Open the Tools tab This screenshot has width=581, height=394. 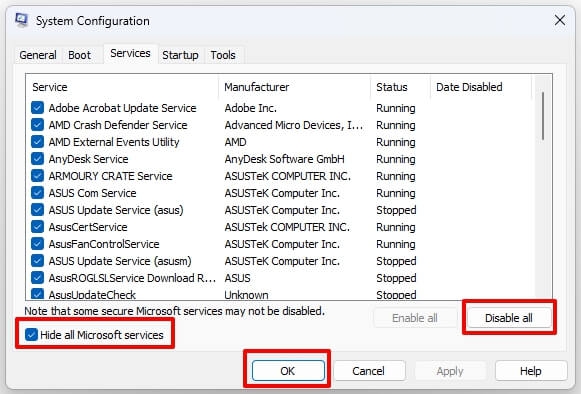point(223,55)
